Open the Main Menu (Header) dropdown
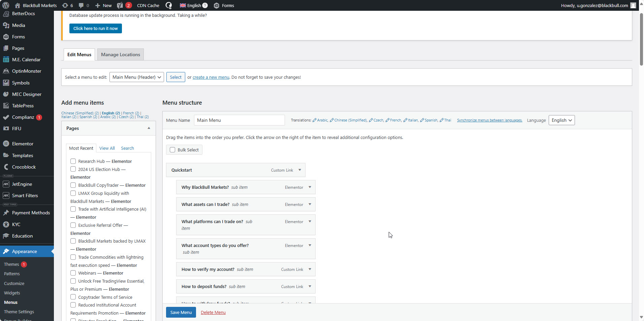 pyautogui.click(x=137, y=77)
